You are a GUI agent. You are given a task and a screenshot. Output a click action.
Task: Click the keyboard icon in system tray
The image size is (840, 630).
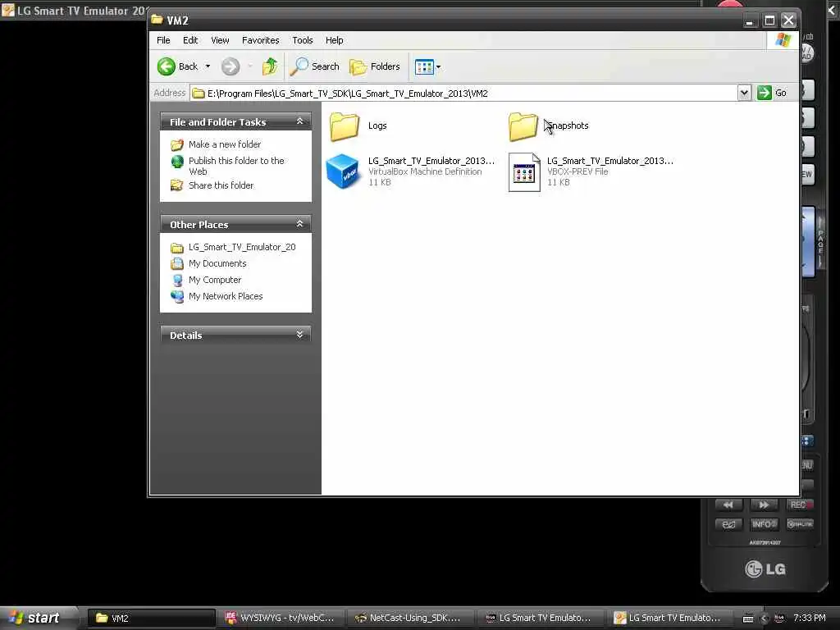748,619
